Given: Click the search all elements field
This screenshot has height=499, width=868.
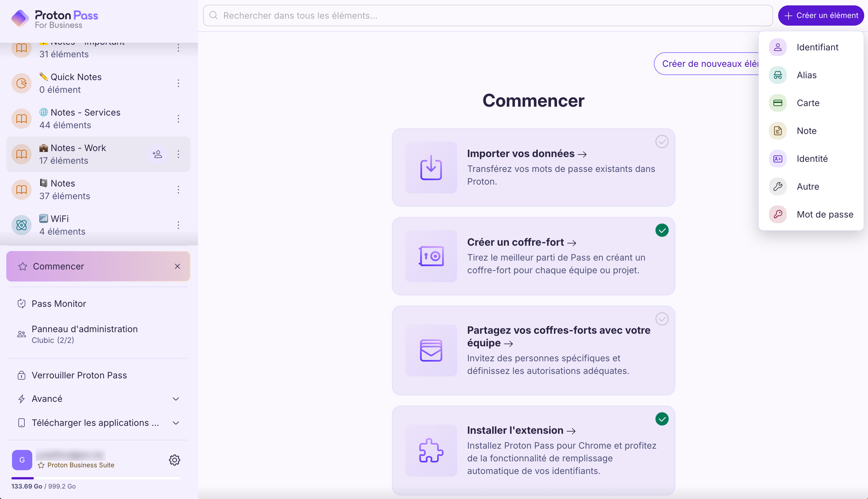Looking at the screenshot, I should coord(488,16).
